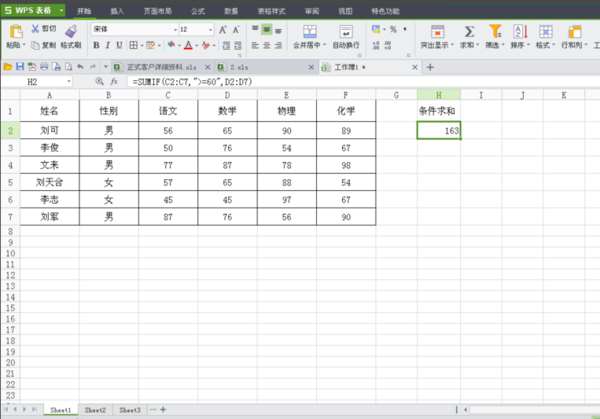
Task: Click the fill color bucket button
Action: [x=171, y=45]
